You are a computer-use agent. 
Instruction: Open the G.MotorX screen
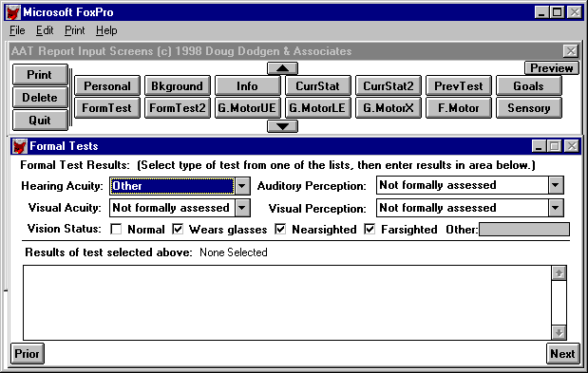click(x=389, y=108)
